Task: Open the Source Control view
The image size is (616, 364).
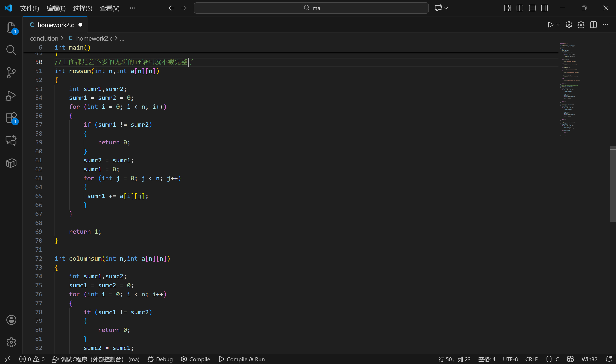Action: click(x=11, y=73)
